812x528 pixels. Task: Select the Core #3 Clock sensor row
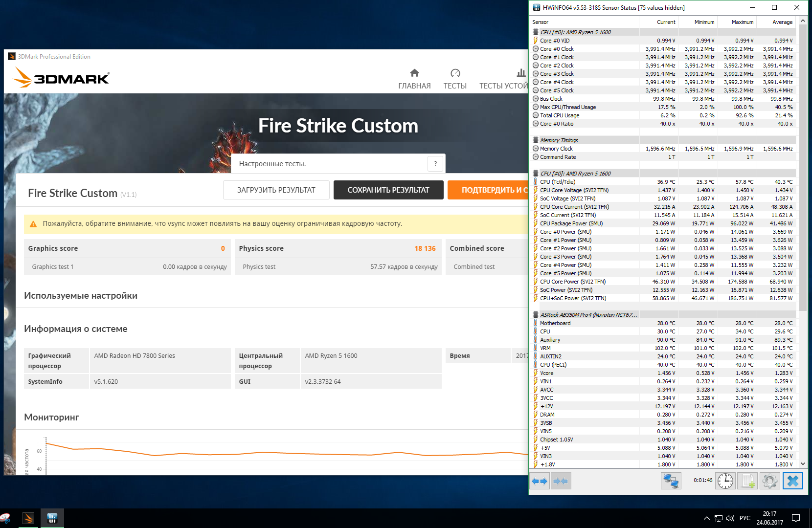coord(664,74)
